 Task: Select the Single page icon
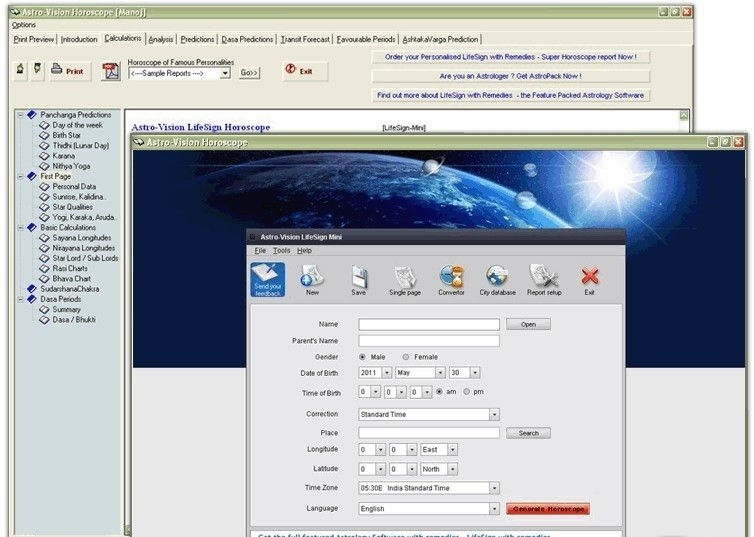pyautogui.click(x=404, y=279)
